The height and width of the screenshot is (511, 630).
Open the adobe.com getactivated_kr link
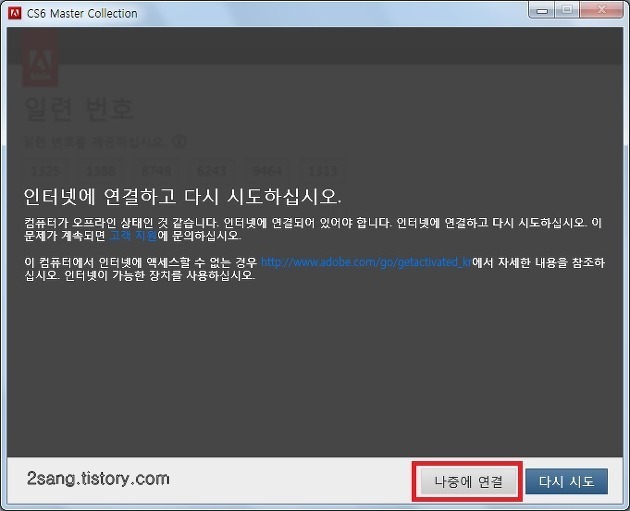[366, 262]
